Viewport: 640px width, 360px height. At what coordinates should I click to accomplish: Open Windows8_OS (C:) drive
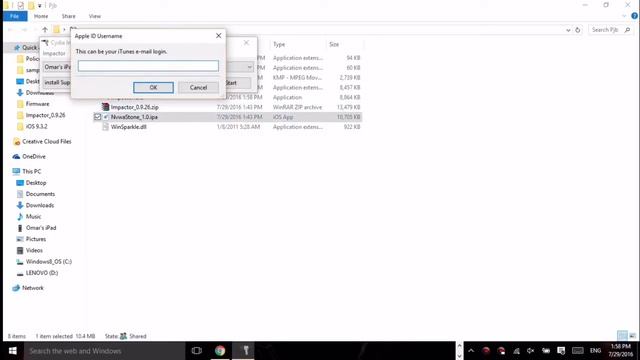[x=49, y=262]
